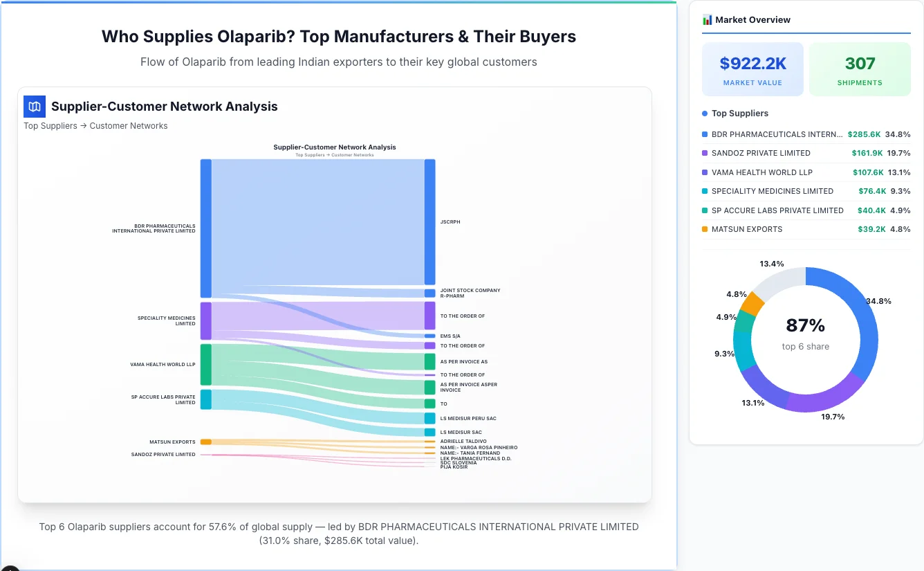Select the Market Overview panel header

(754, 19)
